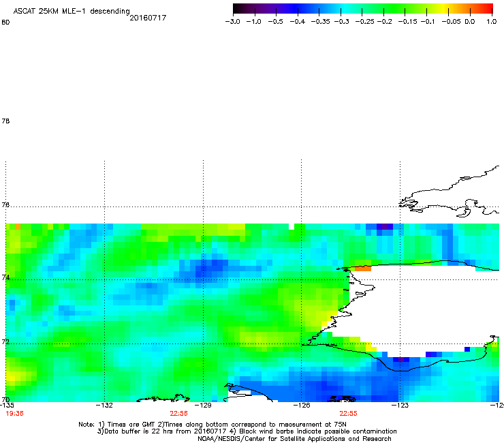Click the 0.0 colorbar label
Viewport: 504px width, 443px height.
click(x=470, y=22)
